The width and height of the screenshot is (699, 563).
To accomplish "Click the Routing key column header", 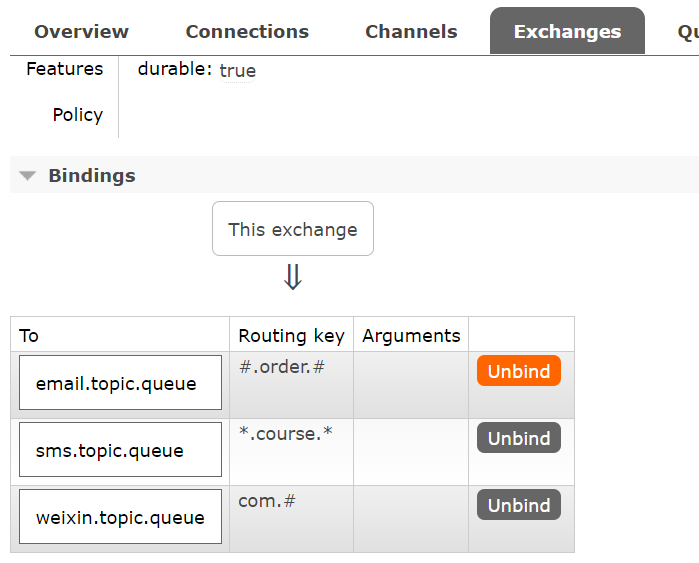I will (291, 335).
